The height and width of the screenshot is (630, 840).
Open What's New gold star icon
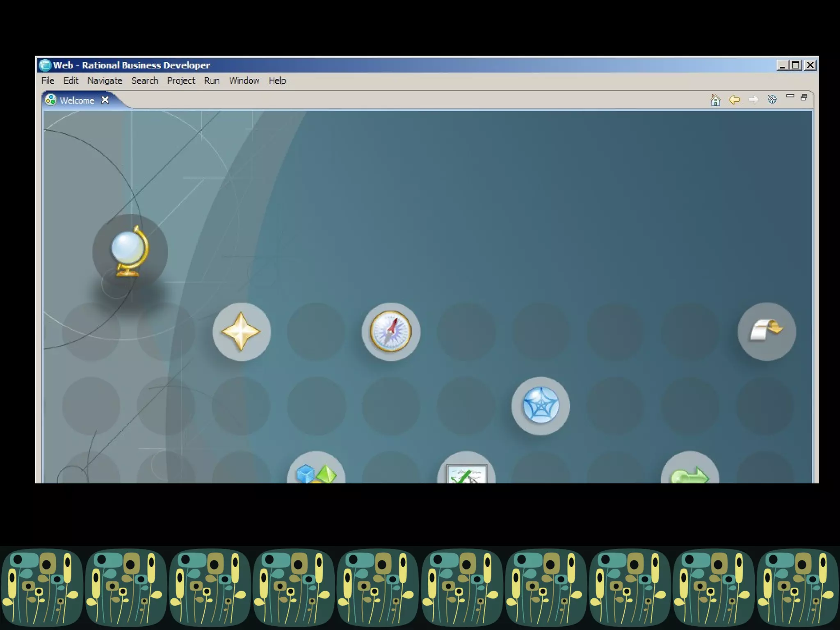[x=241, y=331]
